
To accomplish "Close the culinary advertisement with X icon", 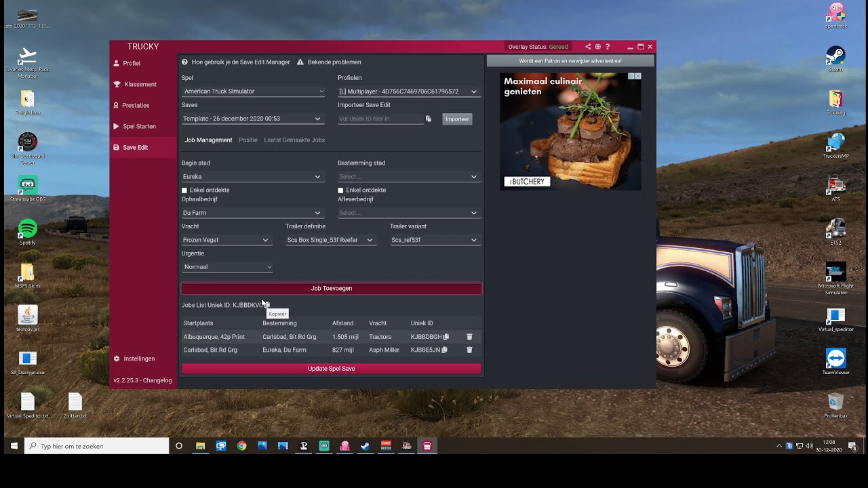I will (x=637, y=77).
